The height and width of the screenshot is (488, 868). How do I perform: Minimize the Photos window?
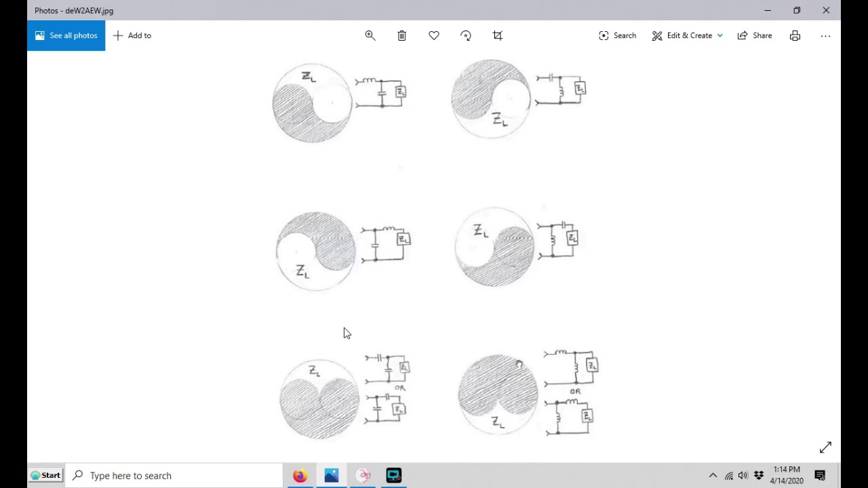[768, 10]
